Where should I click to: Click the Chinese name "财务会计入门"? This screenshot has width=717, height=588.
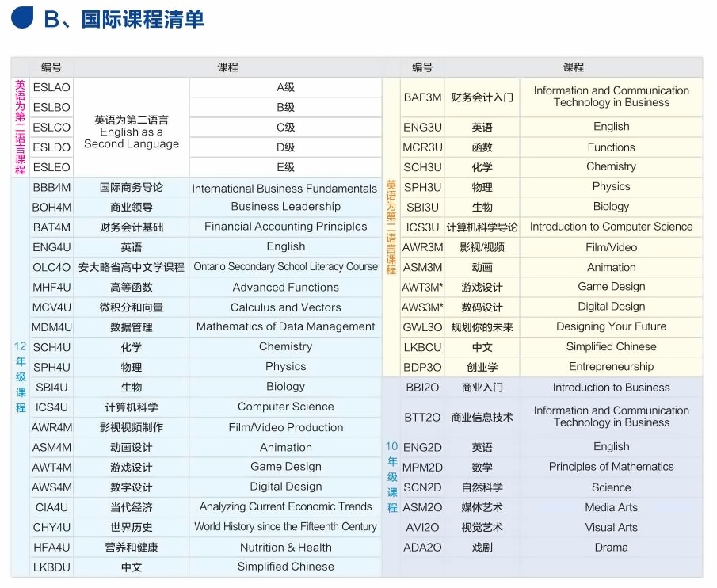(482, 97)
